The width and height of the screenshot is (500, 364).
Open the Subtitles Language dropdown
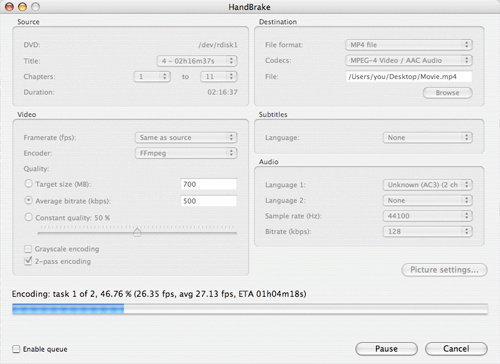click(427, 138)
